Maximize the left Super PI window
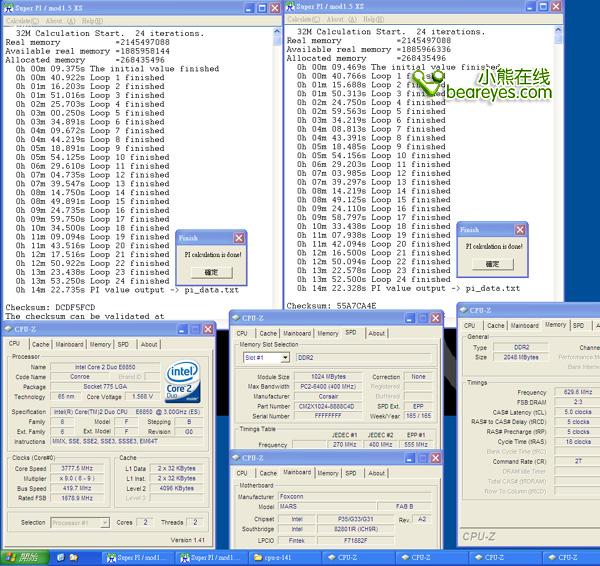Viewport: 600px width, 566px height. (262, 8)
